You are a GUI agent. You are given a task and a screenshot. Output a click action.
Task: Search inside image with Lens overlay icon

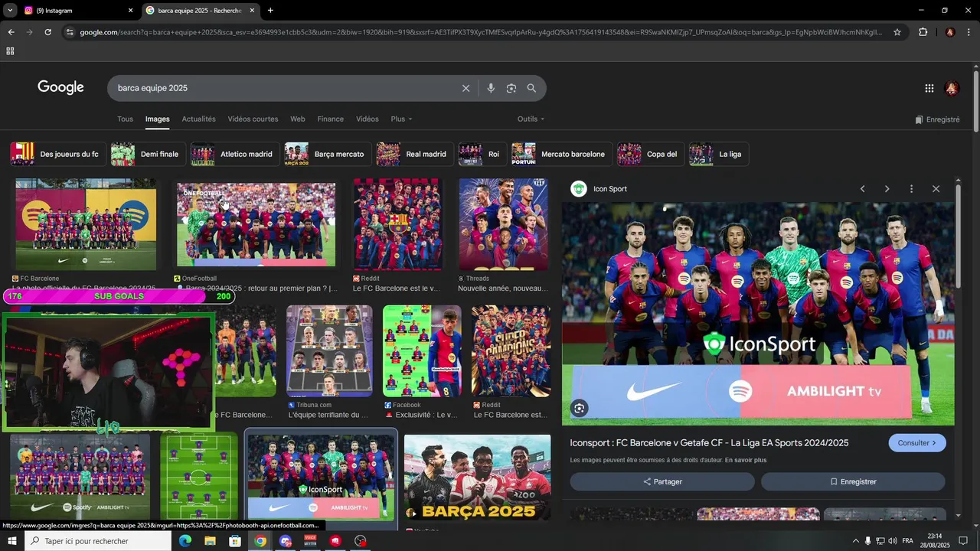[580, 409]
